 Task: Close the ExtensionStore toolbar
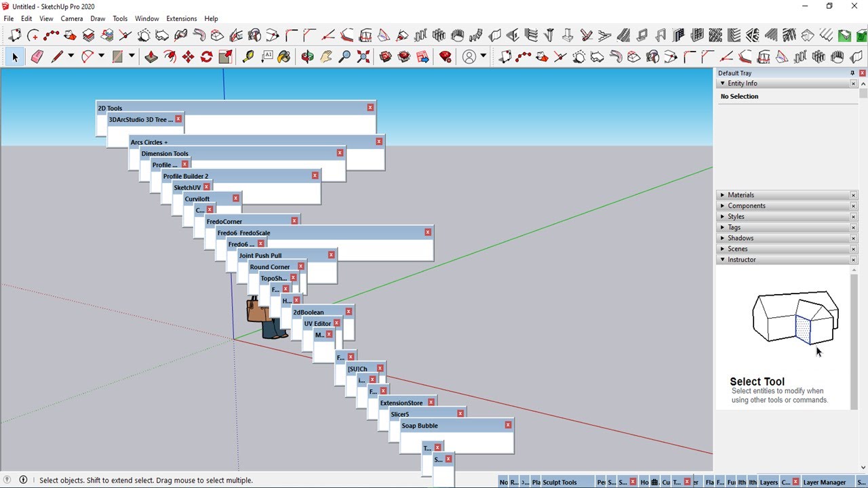tap(431, 403)
